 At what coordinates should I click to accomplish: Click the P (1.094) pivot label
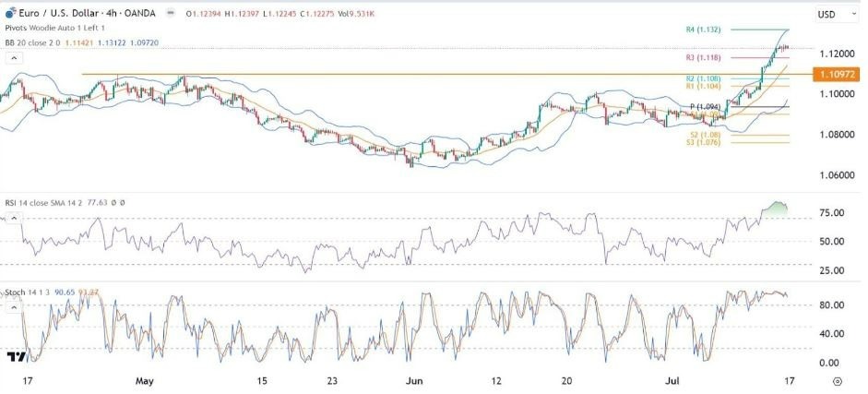pos(706,107)
